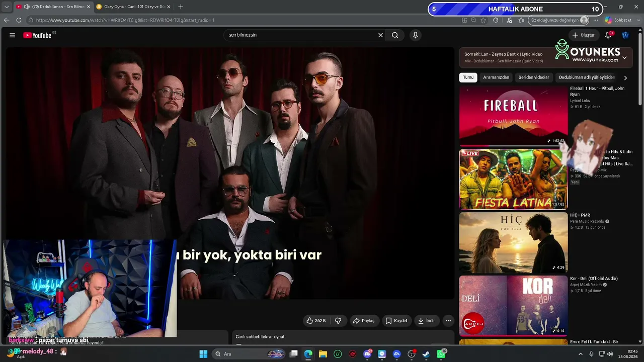Open WhatsApp from the taskbar
The width and height of the screenshot is (644, 362).
pos(441,354)
